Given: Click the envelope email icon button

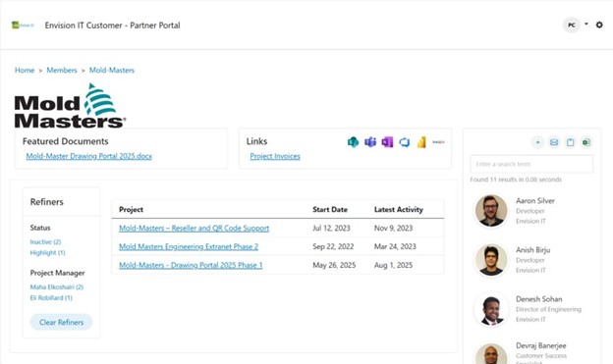Looking at the screenshot, I should [554, 142].
